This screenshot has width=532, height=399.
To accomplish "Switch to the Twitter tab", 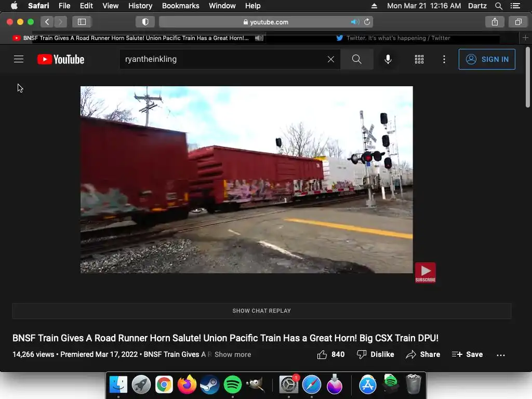I will (393, 38).
